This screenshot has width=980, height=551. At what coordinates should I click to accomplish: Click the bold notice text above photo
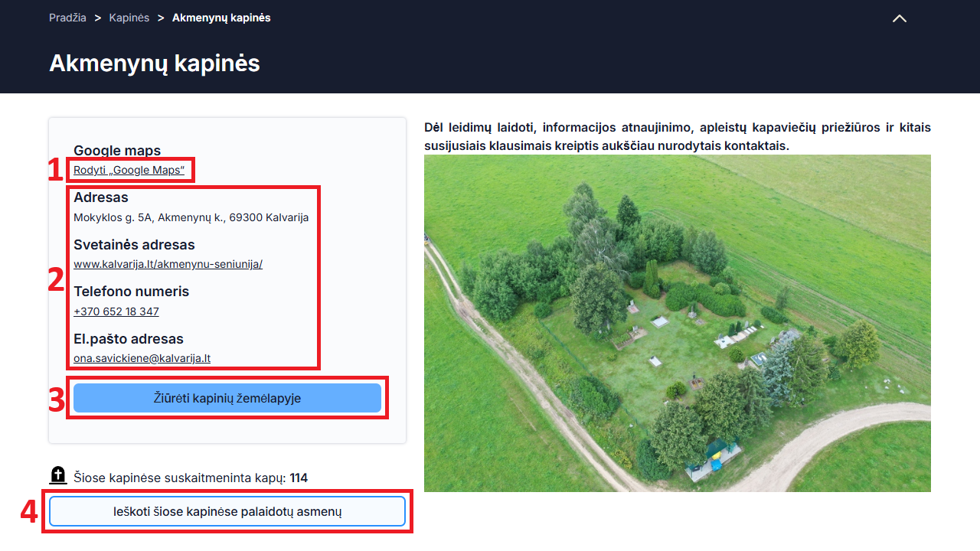(678, 136)
